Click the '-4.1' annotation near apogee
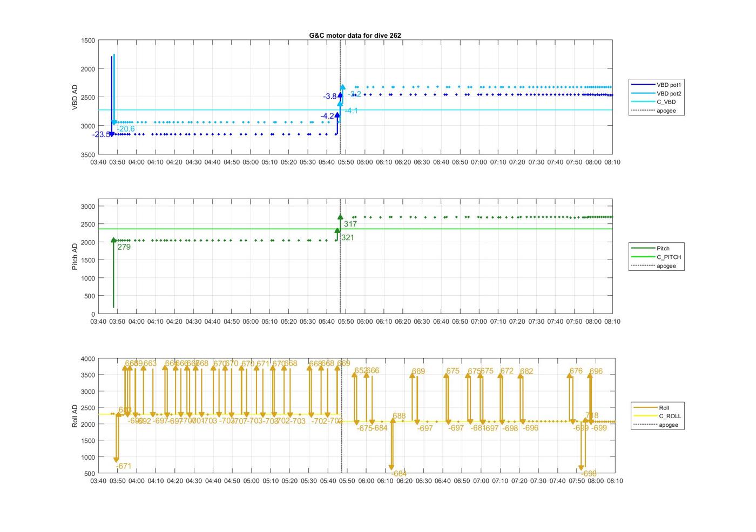Image resolution: width=756 pixels, height=532 pixels. coord(351,111)
